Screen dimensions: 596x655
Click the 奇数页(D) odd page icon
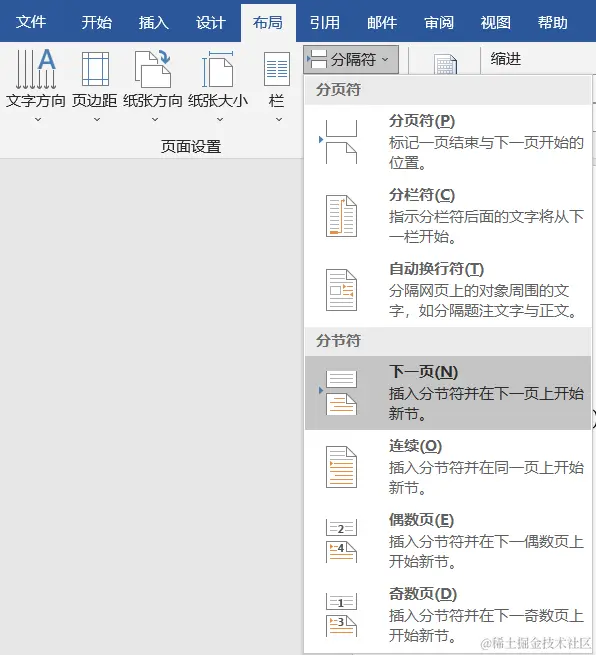point(341,615)
